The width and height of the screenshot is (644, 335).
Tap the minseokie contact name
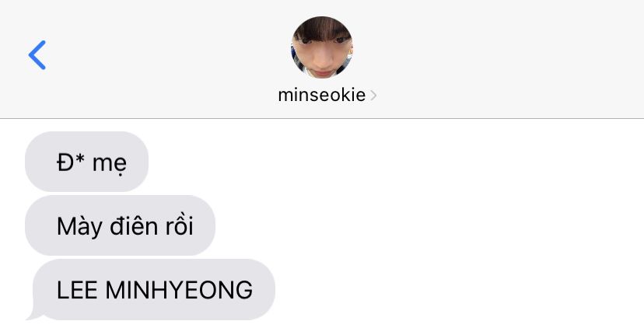click(321, 96)
